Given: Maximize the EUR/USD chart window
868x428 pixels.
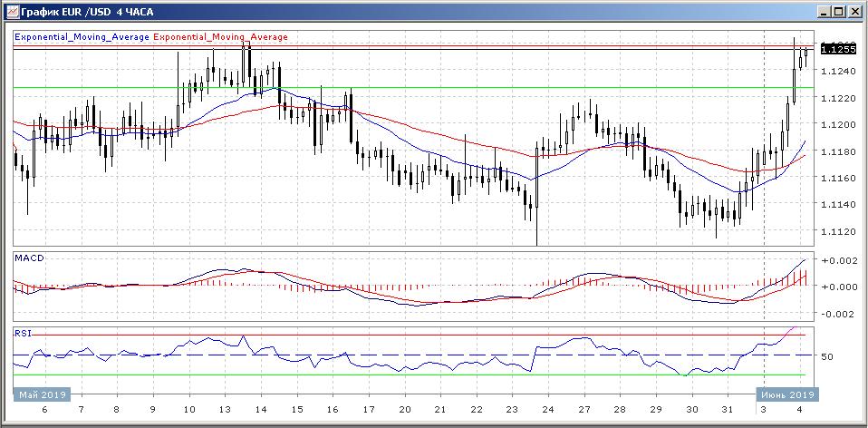Looking at the screenshot, I should pos(838,11).
